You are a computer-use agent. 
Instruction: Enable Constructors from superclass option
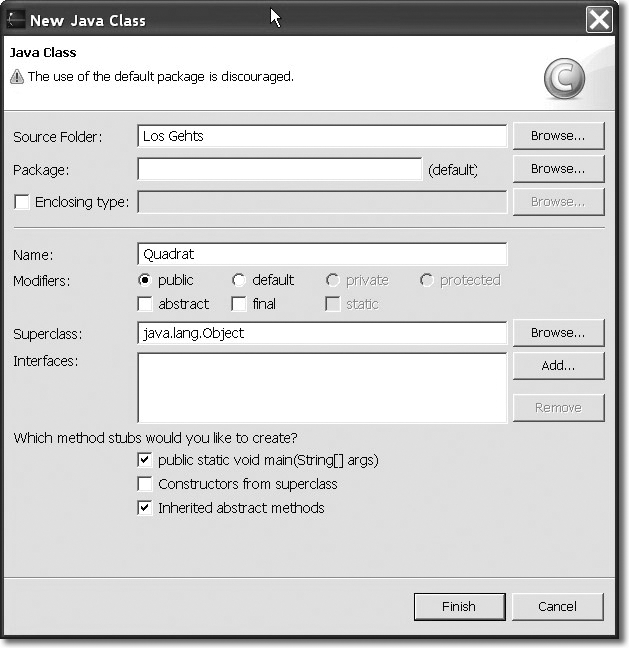click(x=145, y=484)
